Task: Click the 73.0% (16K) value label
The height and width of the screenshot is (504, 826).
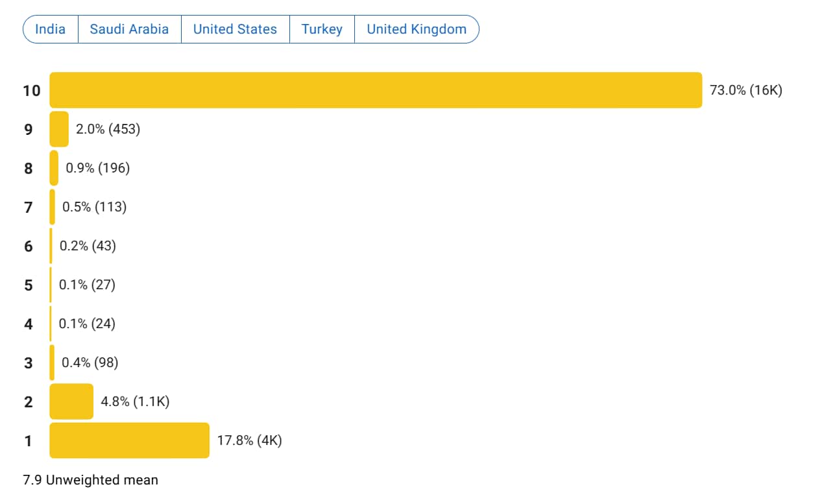Action: pyautogui.click(x=746, y=90)
